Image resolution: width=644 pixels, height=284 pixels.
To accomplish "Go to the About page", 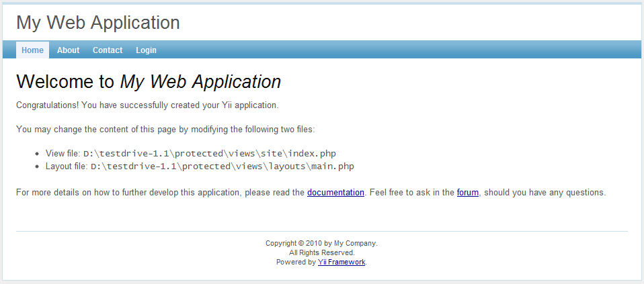I will tap(68, 50).
